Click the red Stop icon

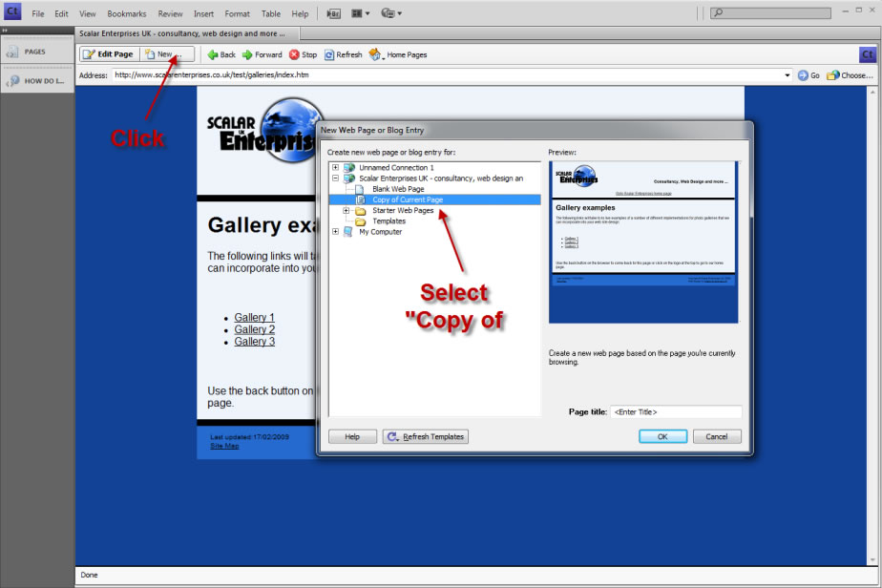click(x=294, y=54)
